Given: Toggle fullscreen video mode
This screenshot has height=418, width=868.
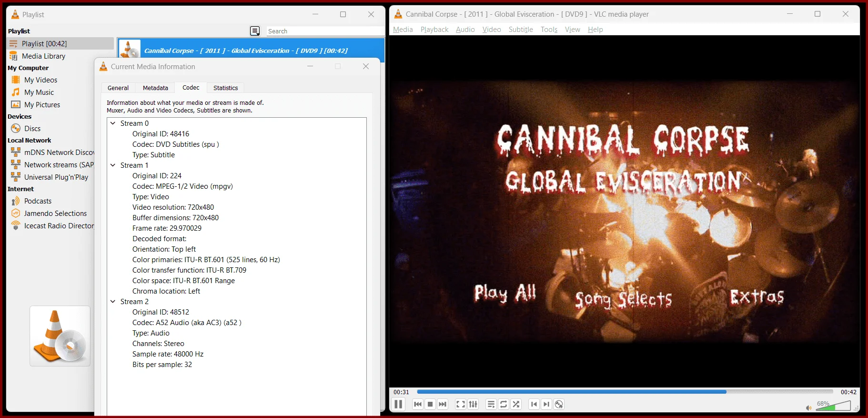Looking at the screenshot, I should coord(461,404).
